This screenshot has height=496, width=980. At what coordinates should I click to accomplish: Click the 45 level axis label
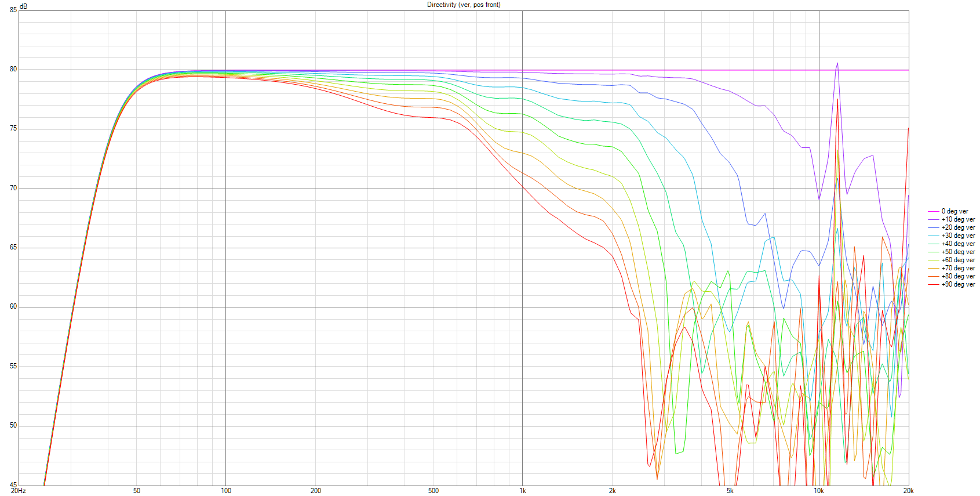click(x=13, y=485)
